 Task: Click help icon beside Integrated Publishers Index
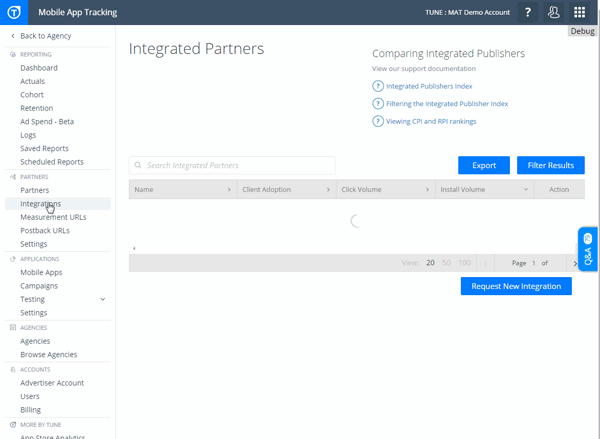coord(378,87)
